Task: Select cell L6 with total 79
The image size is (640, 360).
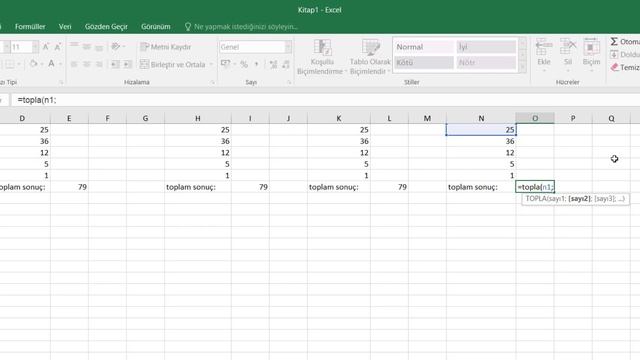Action: tap(389, 187)
